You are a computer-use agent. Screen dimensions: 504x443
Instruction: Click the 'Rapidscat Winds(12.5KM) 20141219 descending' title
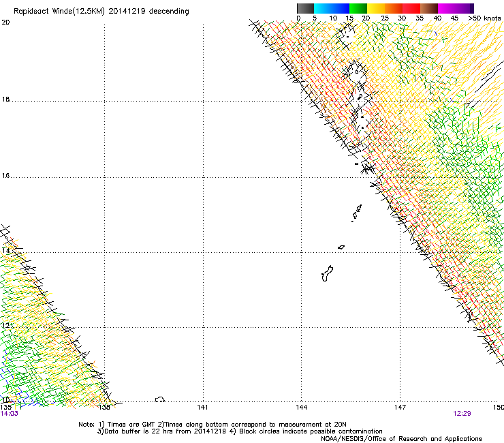(x=101, y=12)
